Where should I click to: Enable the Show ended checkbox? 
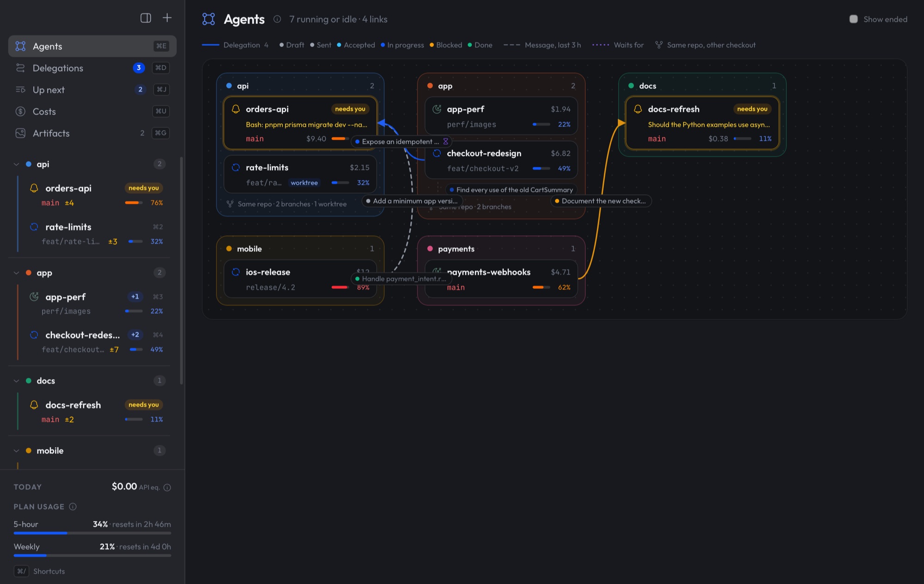coord(854,19)
